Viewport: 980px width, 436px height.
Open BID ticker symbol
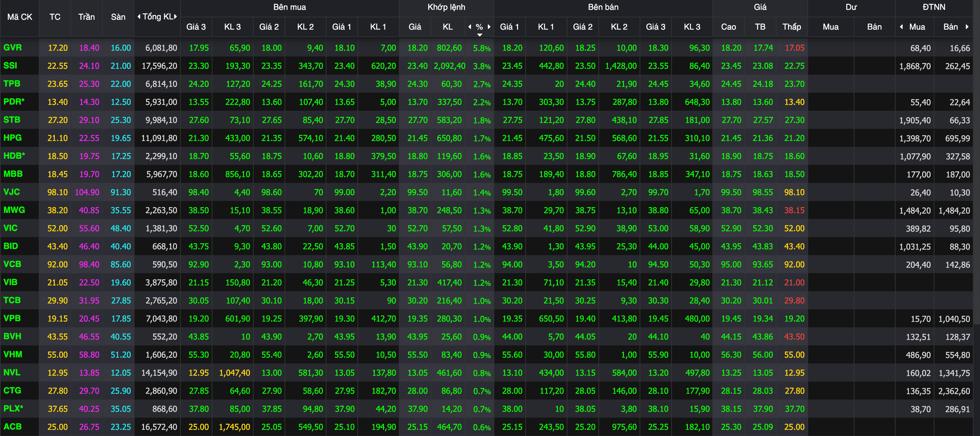click(11, 246)
